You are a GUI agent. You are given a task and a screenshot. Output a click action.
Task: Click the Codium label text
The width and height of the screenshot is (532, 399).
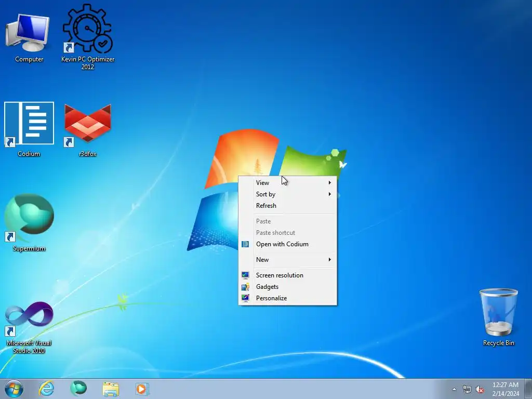(29, 154)
